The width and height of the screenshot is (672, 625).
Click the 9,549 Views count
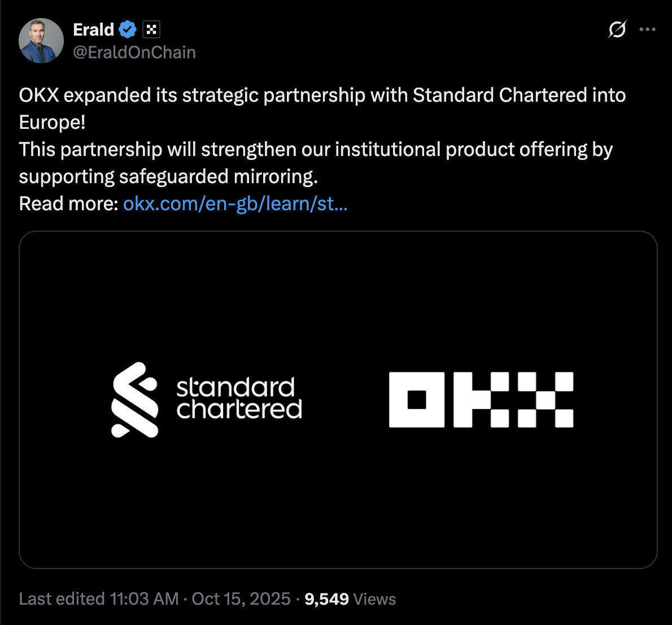(350, 599)
